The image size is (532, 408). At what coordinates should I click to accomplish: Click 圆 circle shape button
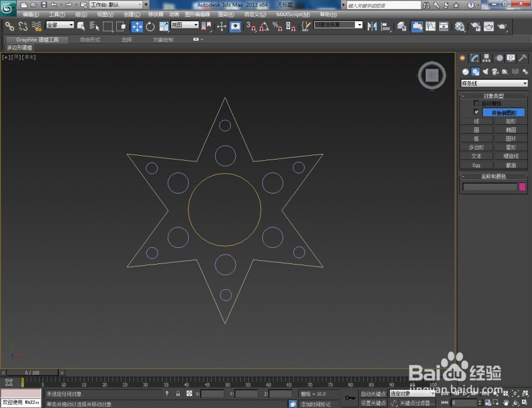[476, 130]
